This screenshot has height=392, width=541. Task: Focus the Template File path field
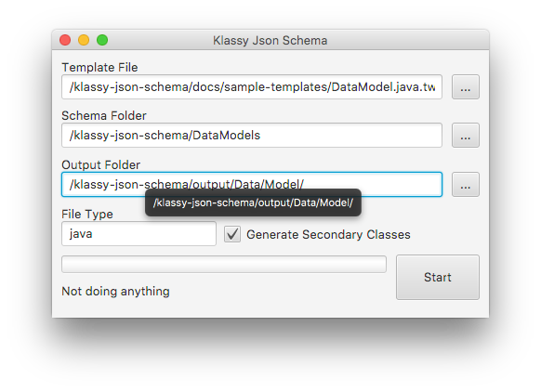tap(252, 87)
